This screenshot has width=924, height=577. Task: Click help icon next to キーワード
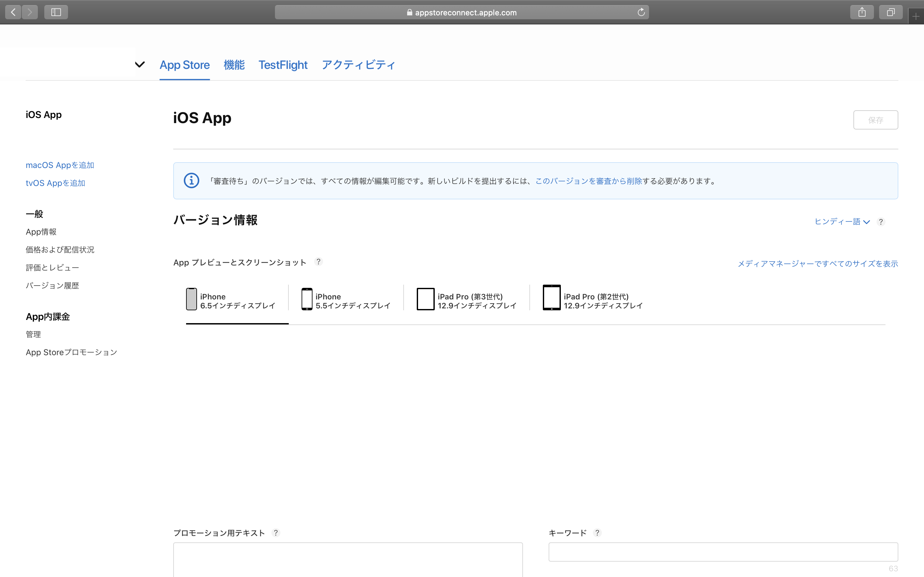[597, 533]
